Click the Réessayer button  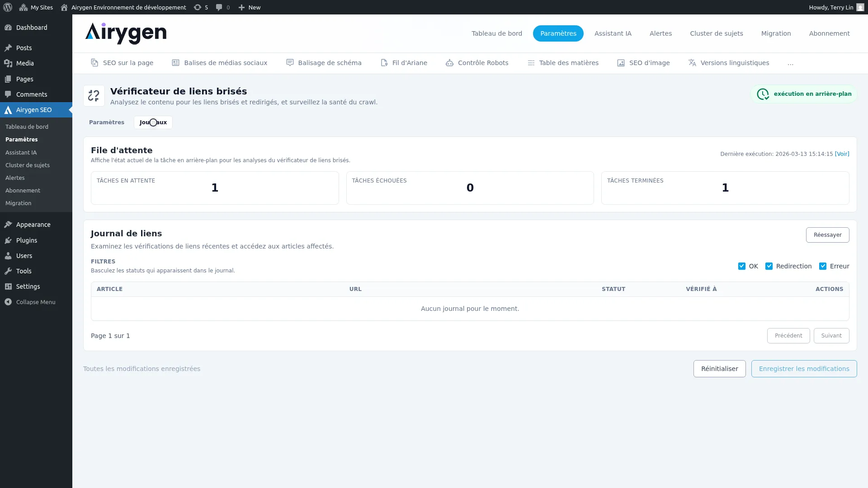[x=827, y=235]
